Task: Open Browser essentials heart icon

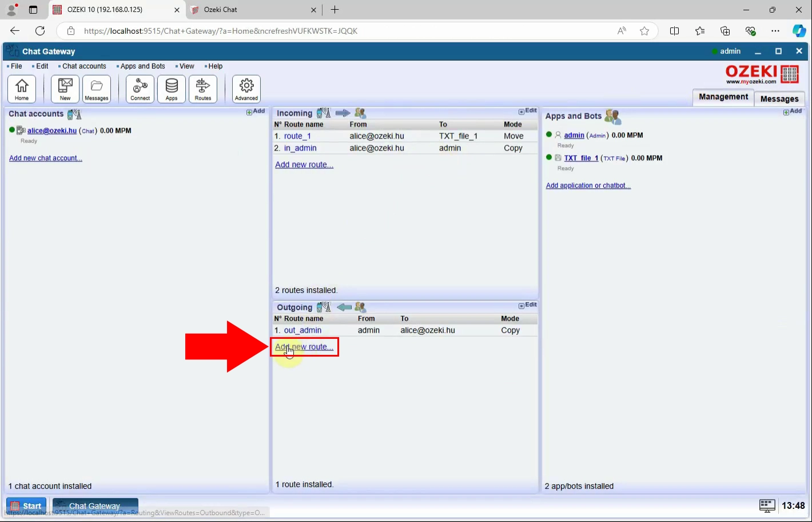Action: 750,31
